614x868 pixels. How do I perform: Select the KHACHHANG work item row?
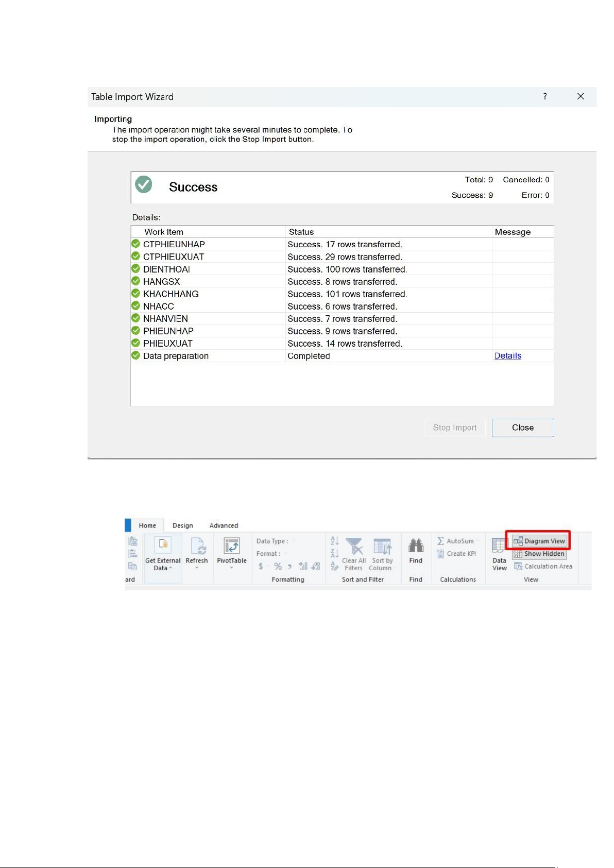(x=171, y=294)
